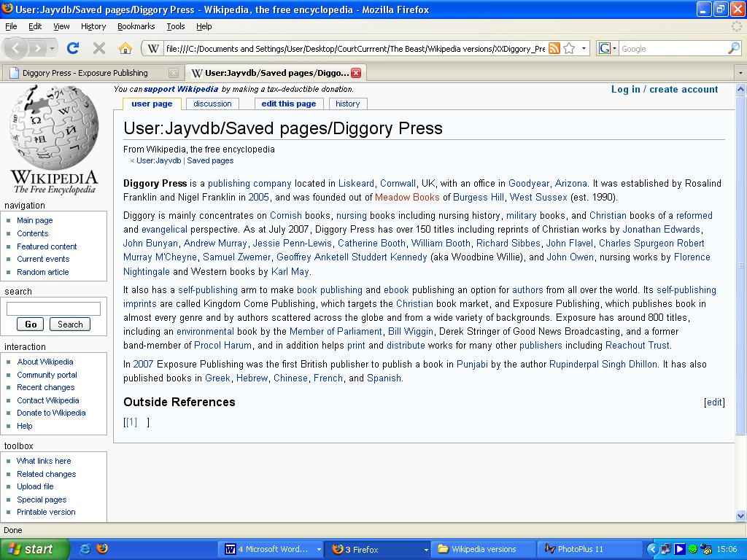The width and height of the screenshot is (747, 560).
Task: Go to the Home page icon
Action: point(125,48)
